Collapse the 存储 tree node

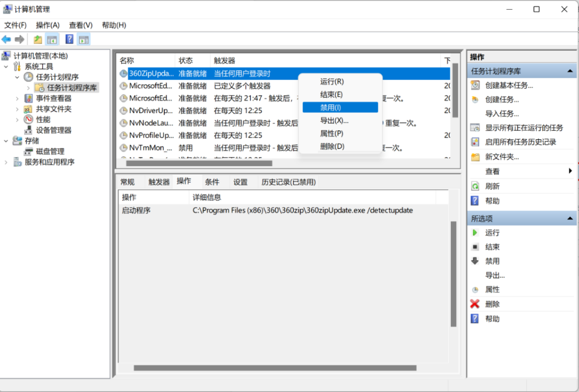pos(6,141)
